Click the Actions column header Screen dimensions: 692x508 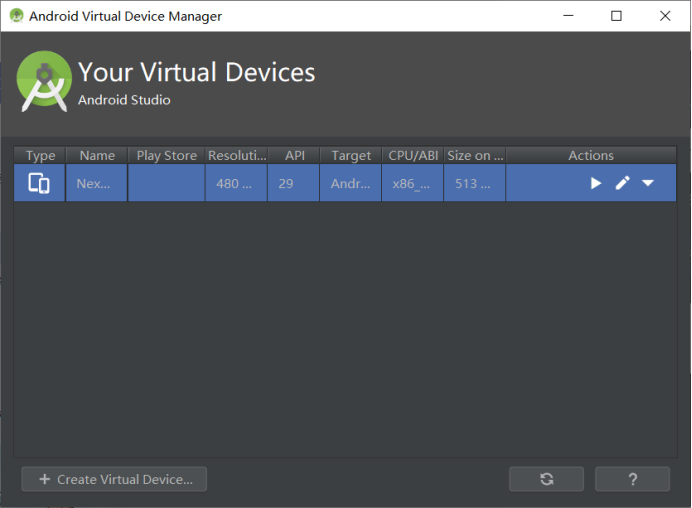pyautogui.click(x=591, y=155)
